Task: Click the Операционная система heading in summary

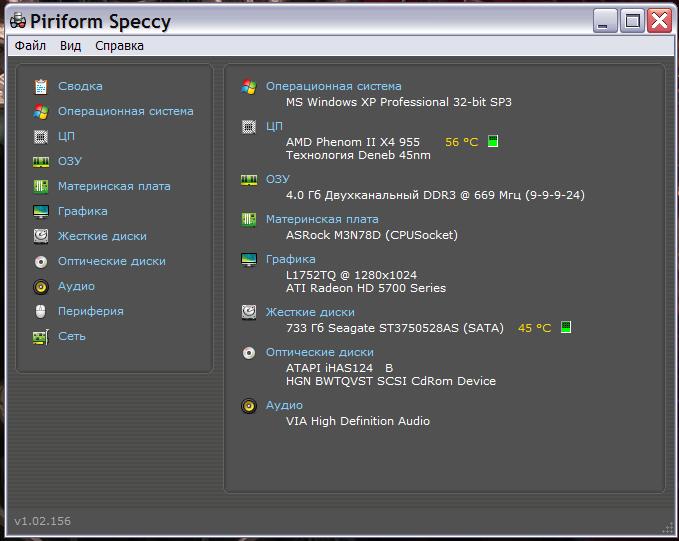Action: (333, 87)
